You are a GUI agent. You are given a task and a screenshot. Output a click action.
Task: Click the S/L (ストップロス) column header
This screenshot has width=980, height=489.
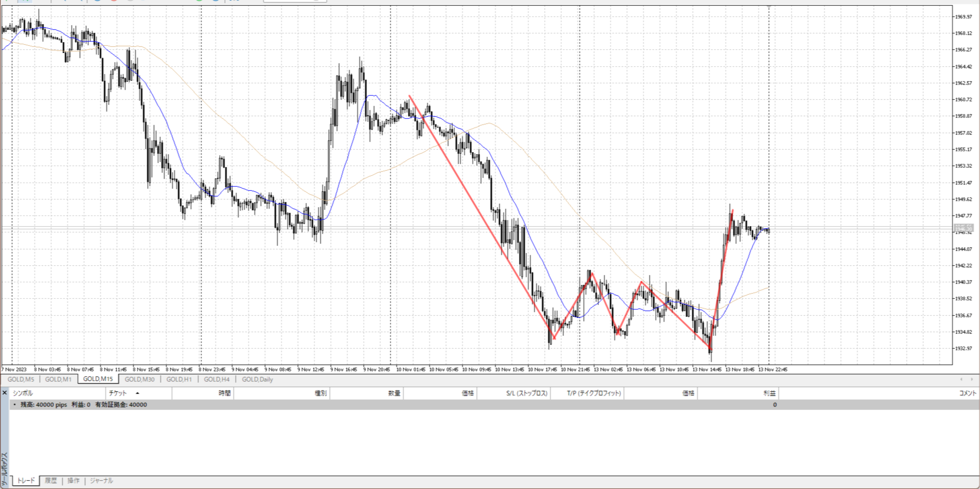[x=527, y=393]
